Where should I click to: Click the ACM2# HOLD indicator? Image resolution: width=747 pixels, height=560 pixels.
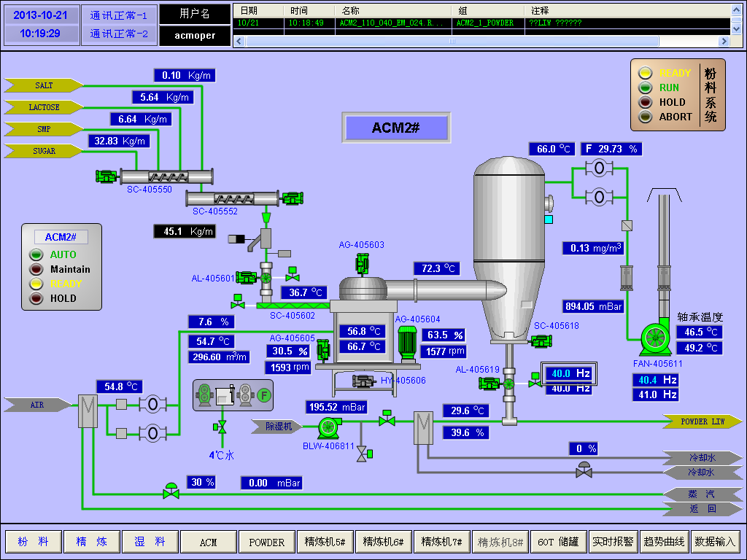coord(36,298)
